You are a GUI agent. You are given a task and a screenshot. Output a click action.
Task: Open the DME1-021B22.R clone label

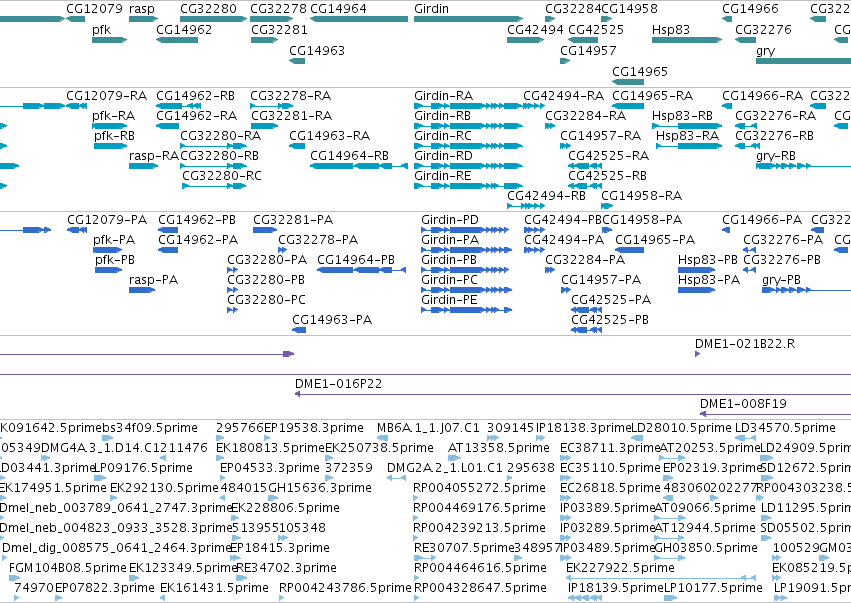[x=745, y=344]
